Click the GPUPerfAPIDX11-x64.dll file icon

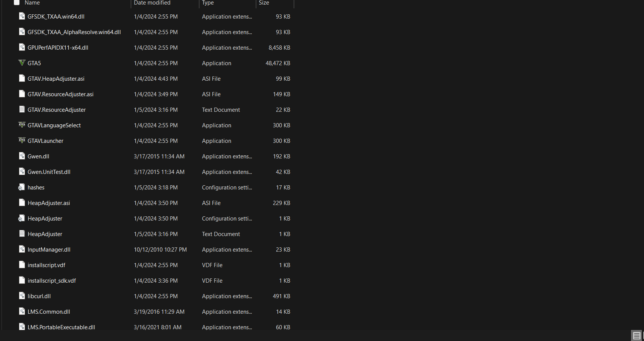tap(22, 47)
